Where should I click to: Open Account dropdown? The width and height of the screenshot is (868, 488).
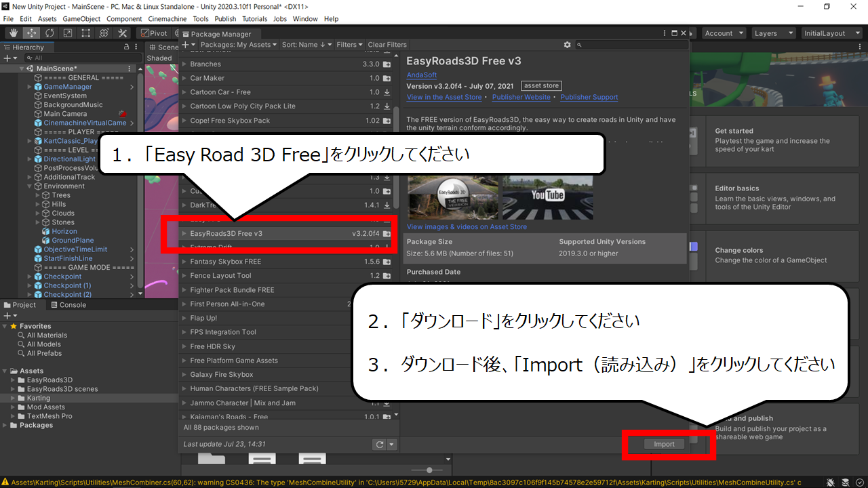tap(723, 33)
